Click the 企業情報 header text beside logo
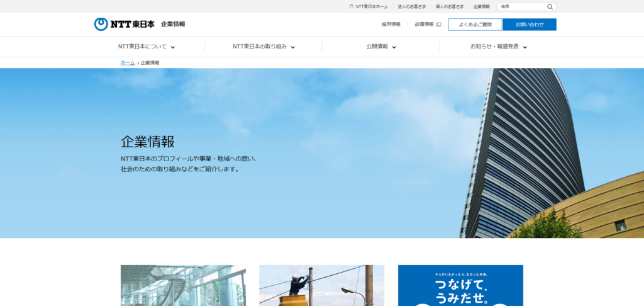The height and width of the screenshot is (306, 644). tap(173, 25)
